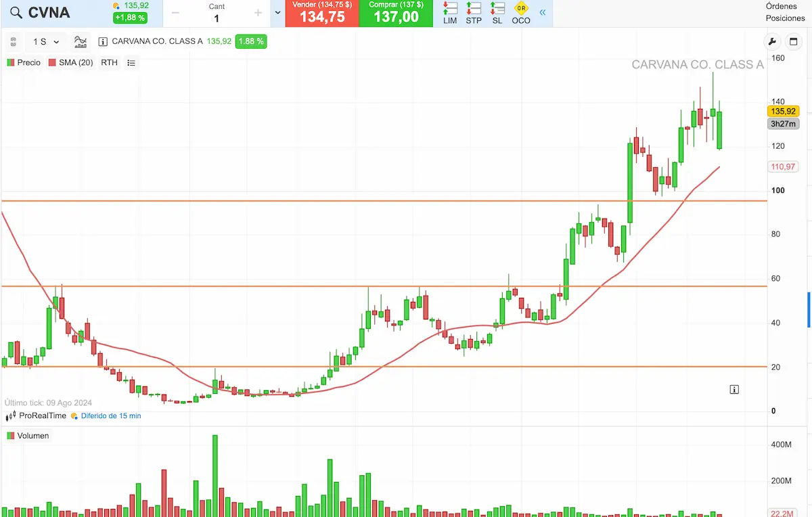Open the indicators chart icon

click(81, 42)
